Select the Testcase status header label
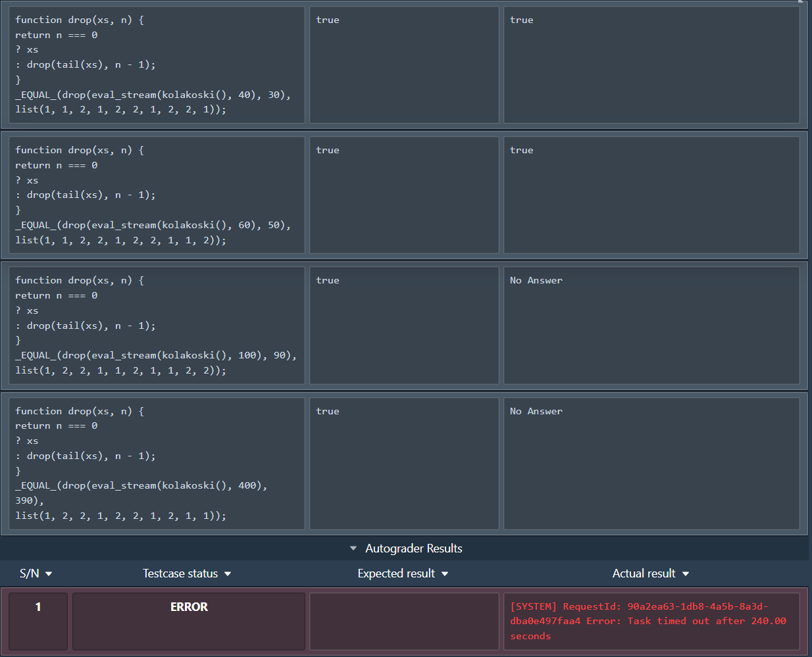The height and width of the screenshot is (657, 812). pyautogui.click(x=180, y=573)
